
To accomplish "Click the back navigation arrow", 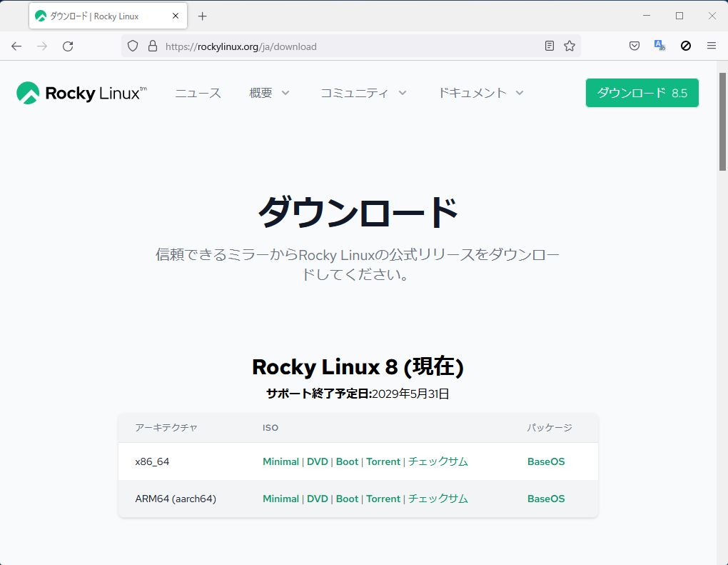I will click(x=16, y=46).
